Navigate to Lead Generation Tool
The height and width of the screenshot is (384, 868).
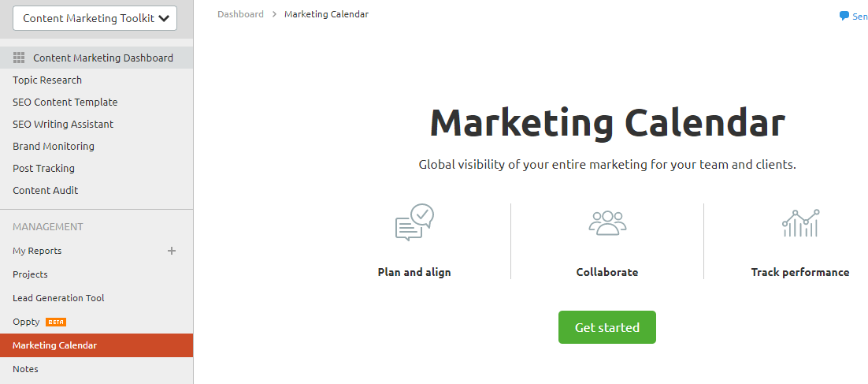coord(58,298)
